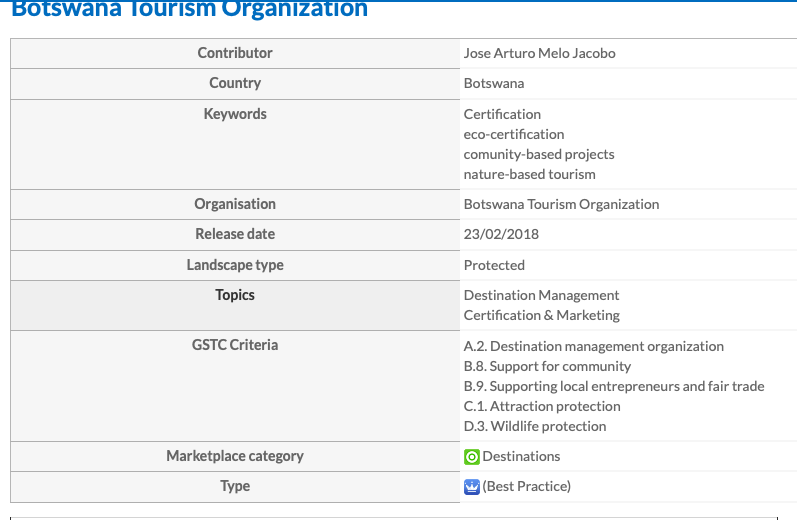Select the release date 23/02/2018
Viewport: 797px width, 520px height.
501,234
